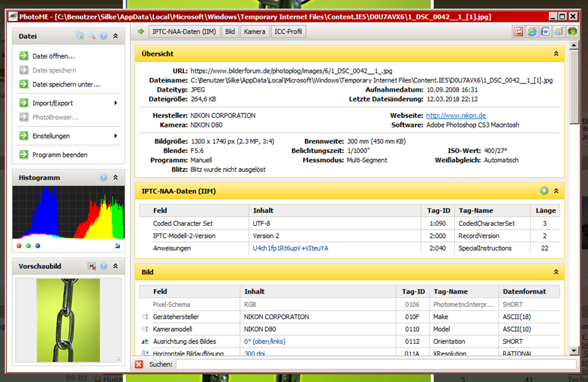
Task: Expand the Import/Export submenu
Action: click(x=116, y=103)
